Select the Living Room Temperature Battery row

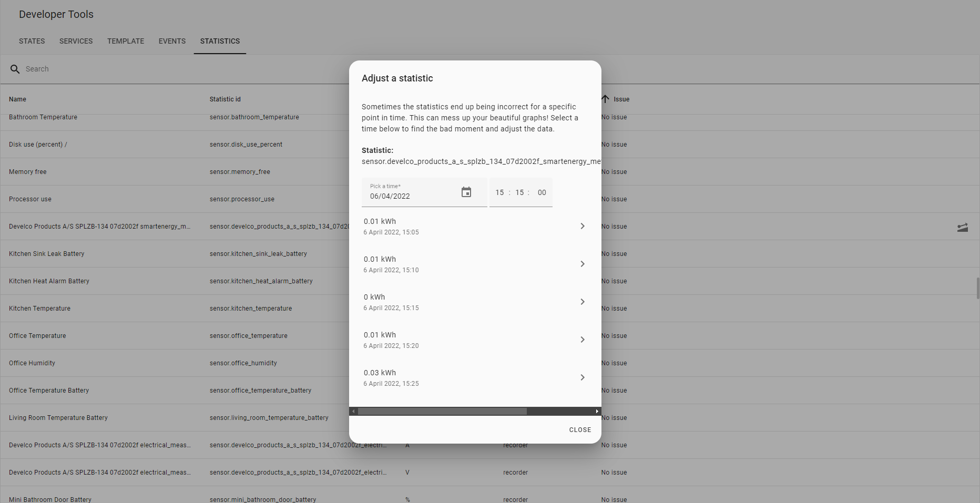point(58,418)
